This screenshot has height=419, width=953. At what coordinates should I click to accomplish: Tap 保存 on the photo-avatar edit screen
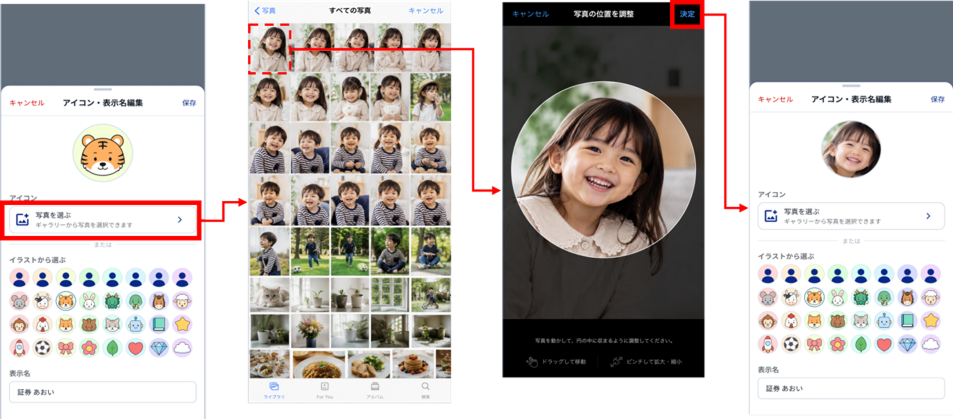(x=938, y=99)
